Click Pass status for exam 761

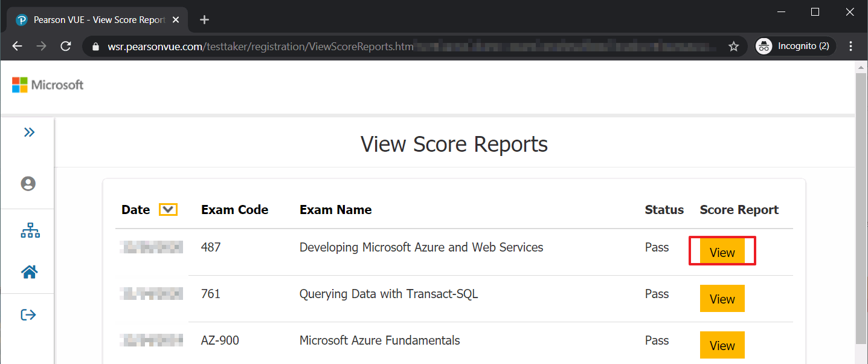657,294
